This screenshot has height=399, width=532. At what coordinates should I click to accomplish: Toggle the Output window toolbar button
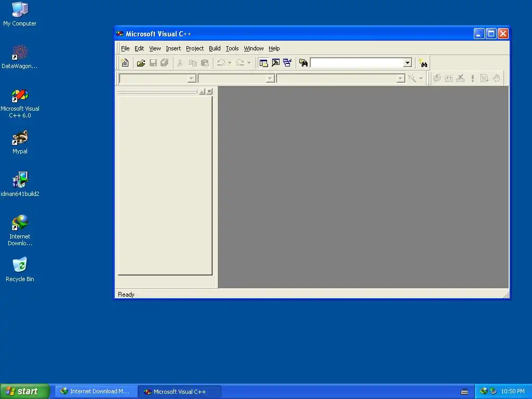[275, 63]
